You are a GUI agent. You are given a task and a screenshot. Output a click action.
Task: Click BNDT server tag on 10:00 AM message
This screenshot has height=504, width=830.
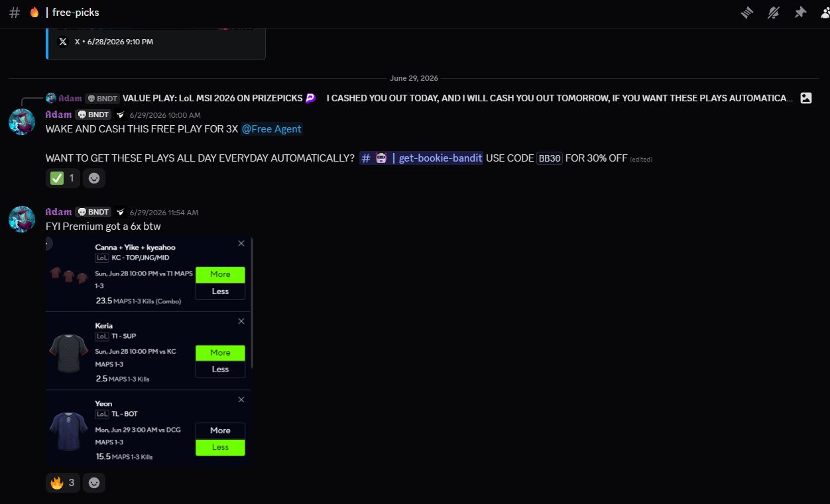[93, 115]
